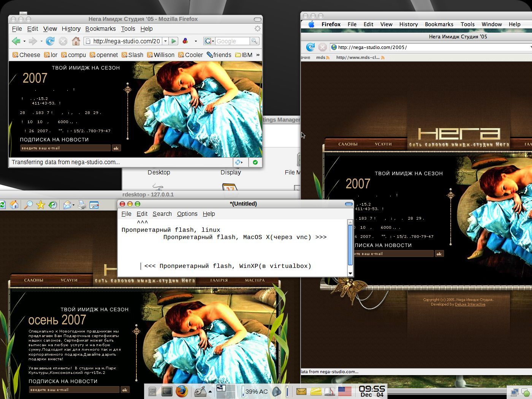
Task: Reload the page in Mozilla Firefox window
Action: pyautogui.click(x=50, y=41)
